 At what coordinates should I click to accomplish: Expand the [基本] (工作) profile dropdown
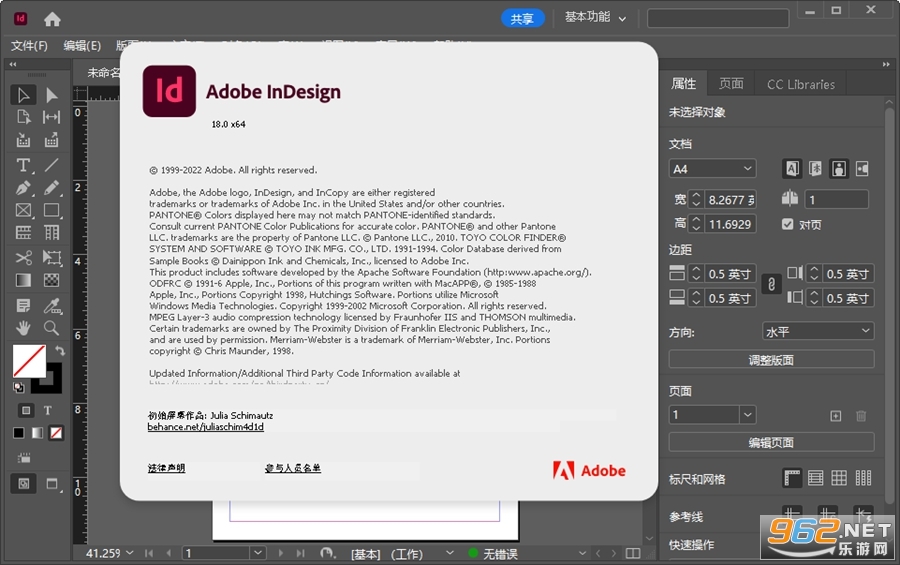[449, 553]
